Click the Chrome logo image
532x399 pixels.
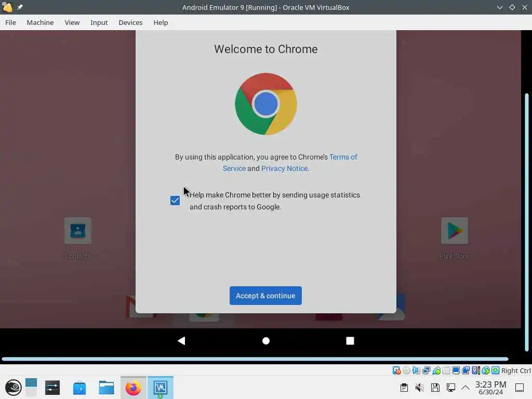coord(265,104)
